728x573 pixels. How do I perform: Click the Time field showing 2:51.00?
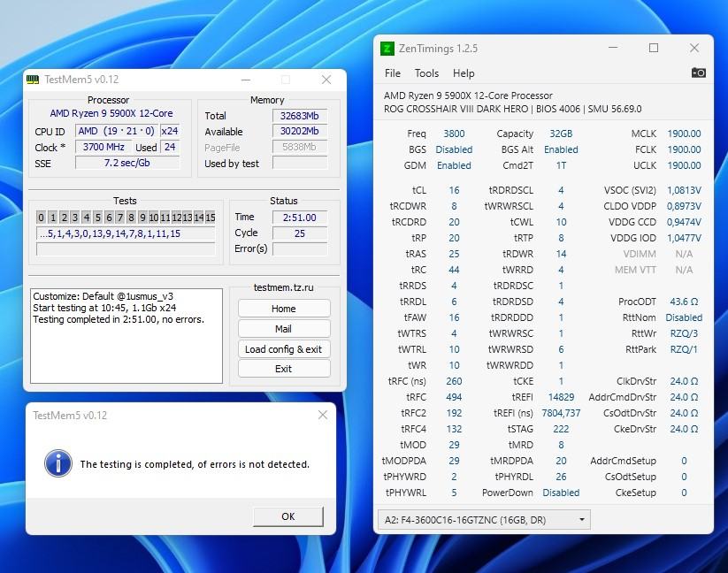tap(300, 218)
